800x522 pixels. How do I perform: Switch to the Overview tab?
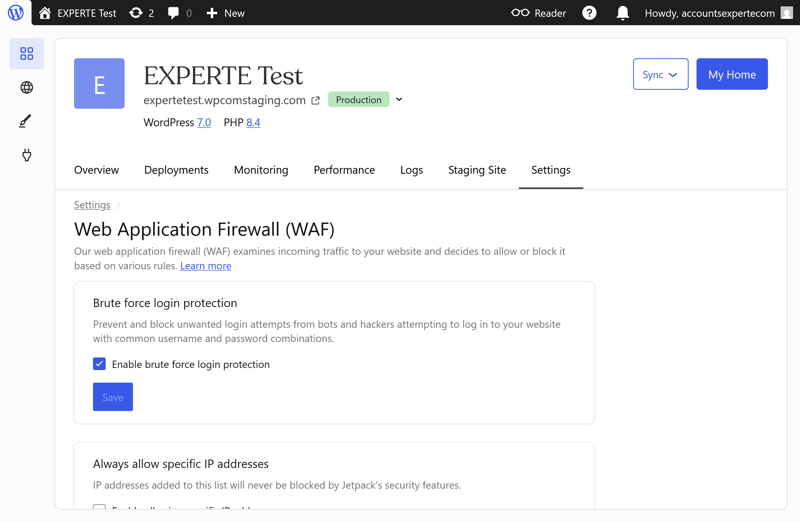pyautogui.click(x=96, y=170)
